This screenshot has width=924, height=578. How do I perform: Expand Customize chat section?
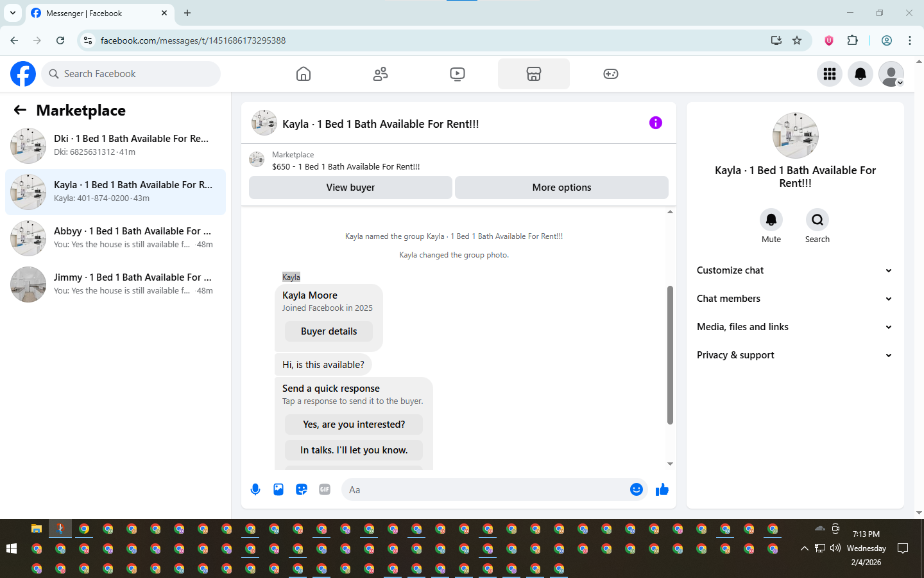pyautogui.click(x=794, y=270)
